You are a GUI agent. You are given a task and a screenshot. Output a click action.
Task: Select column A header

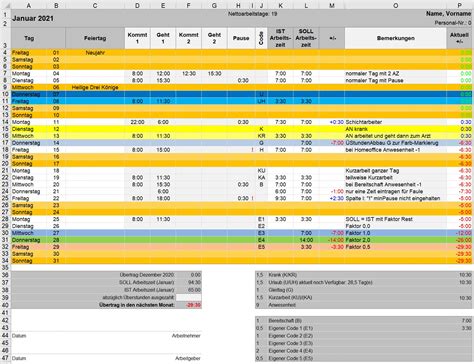(29, 5)
